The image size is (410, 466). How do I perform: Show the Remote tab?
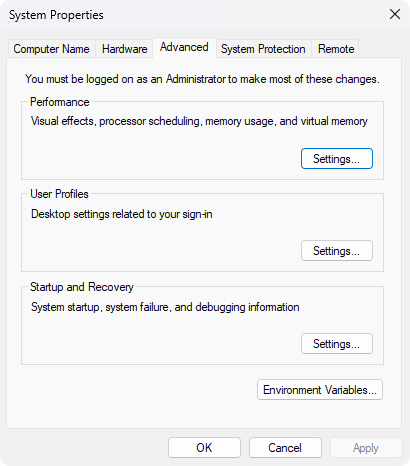point(336,49)
